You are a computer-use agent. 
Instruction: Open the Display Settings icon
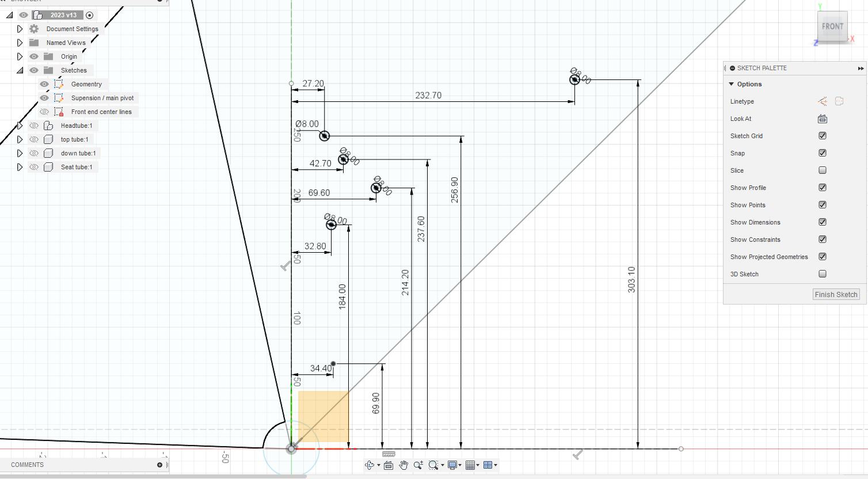pos(453,465)
